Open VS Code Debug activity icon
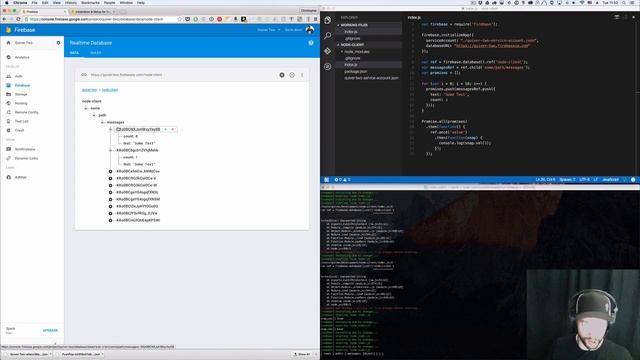The height and width of the screenshot is (360, 640). (328, 66)
